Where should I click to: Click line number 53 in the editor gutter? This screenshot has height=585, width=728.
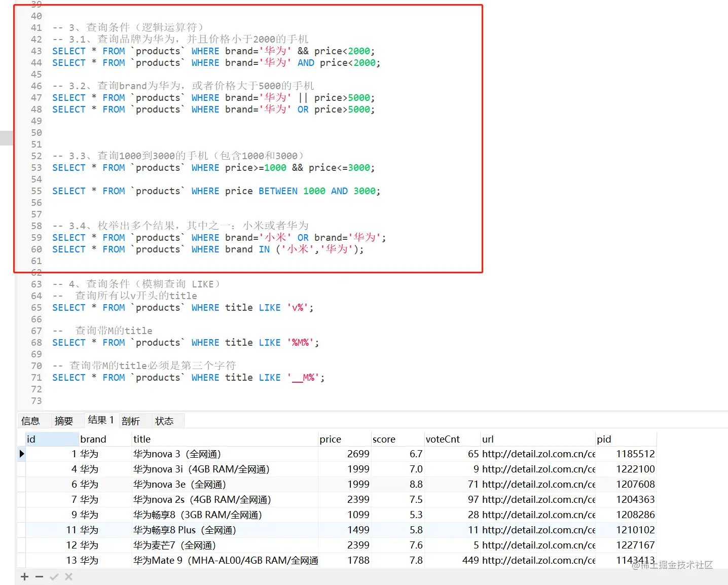[37, 168]
